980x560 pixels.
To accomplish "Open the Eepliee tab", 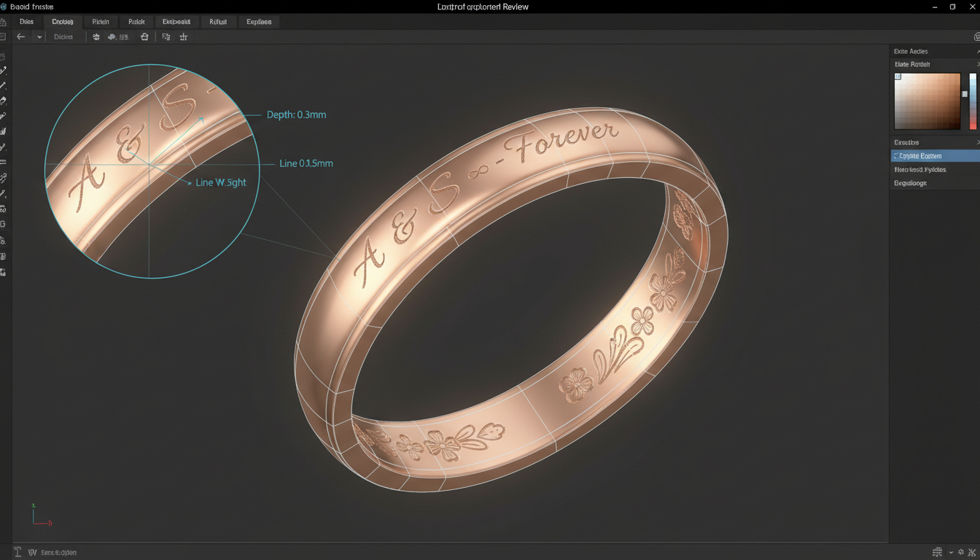I will point(259,22).
